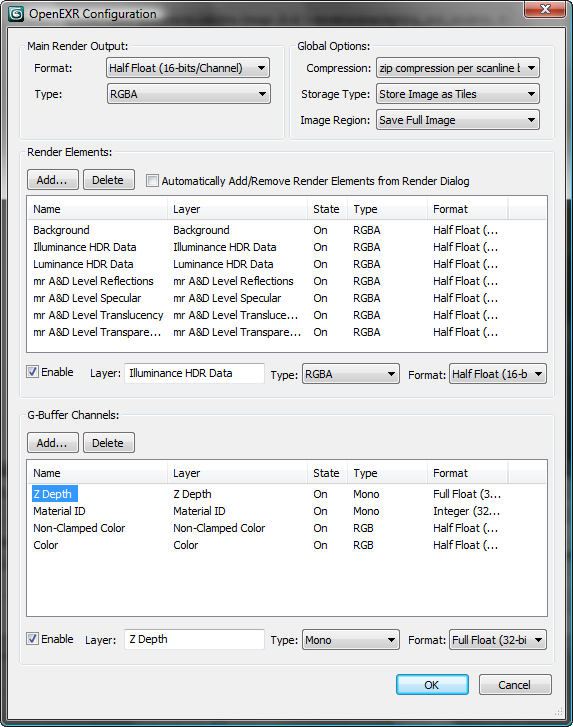Viewport: 573px width, 727px height.
Task: Click the Cancel button
Action: point(515,685)
